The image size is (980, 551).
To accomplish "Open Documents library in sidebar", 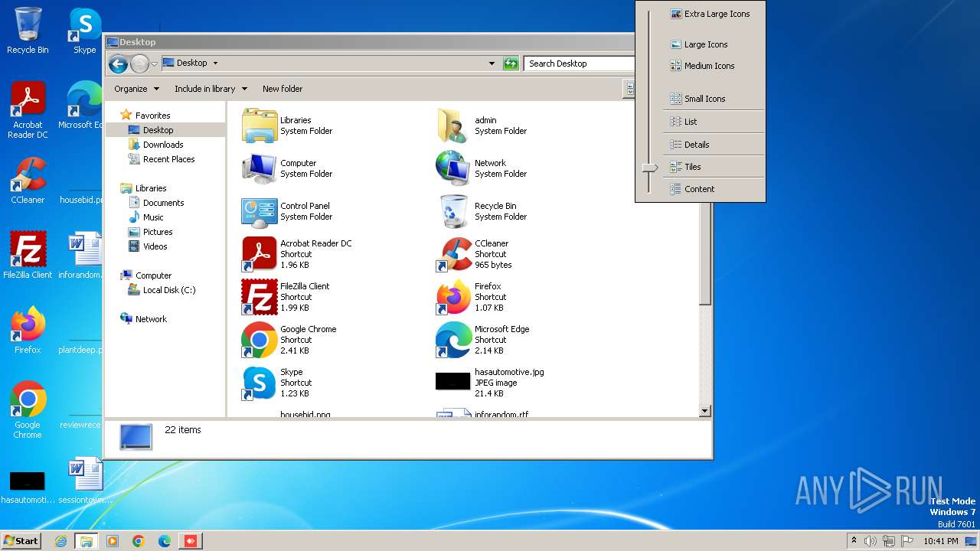I will click(x=163, y=203).
